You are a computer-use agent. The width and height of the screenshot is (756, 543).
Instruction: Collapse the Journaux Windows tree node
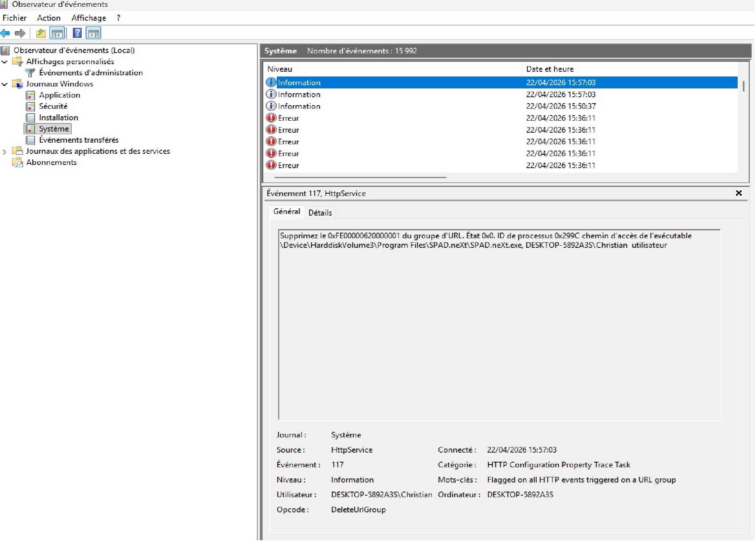click(5, 84)
